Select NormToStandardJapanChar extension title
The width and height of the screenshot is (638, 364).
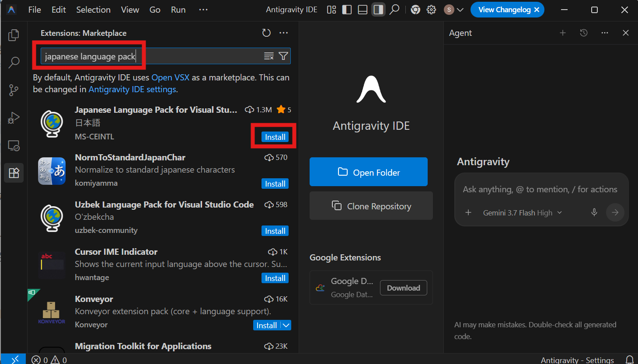pos(130,157)
